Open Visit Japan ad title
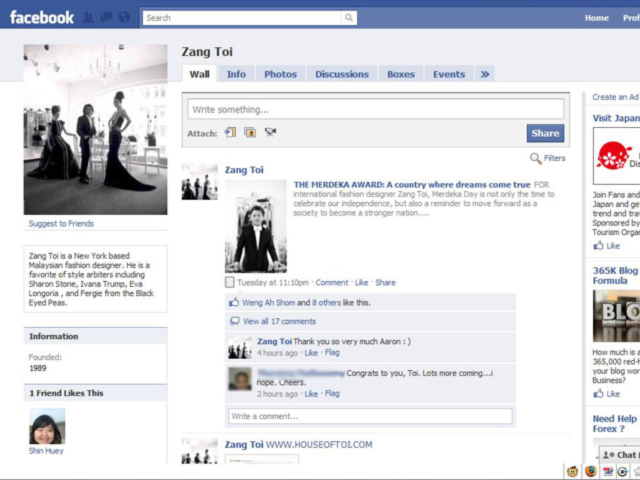 pyautogui.click(x=616, y=118)
